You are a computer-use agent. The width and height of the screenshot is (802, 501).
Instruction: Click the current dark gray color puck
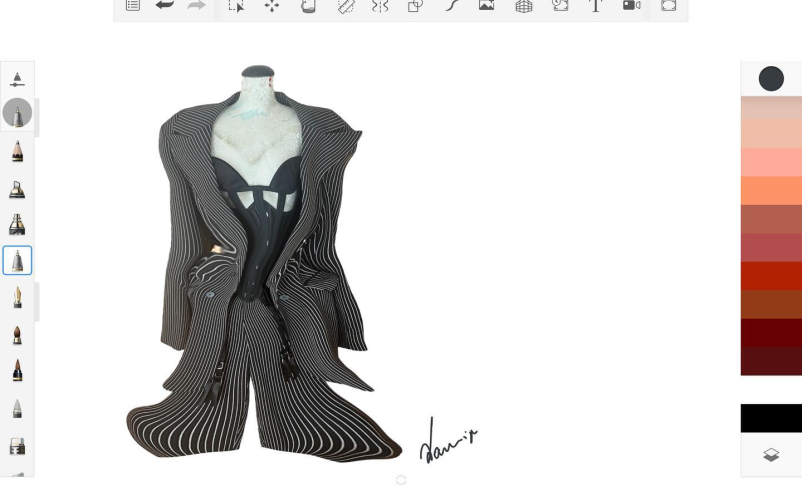tap(771, 79)
